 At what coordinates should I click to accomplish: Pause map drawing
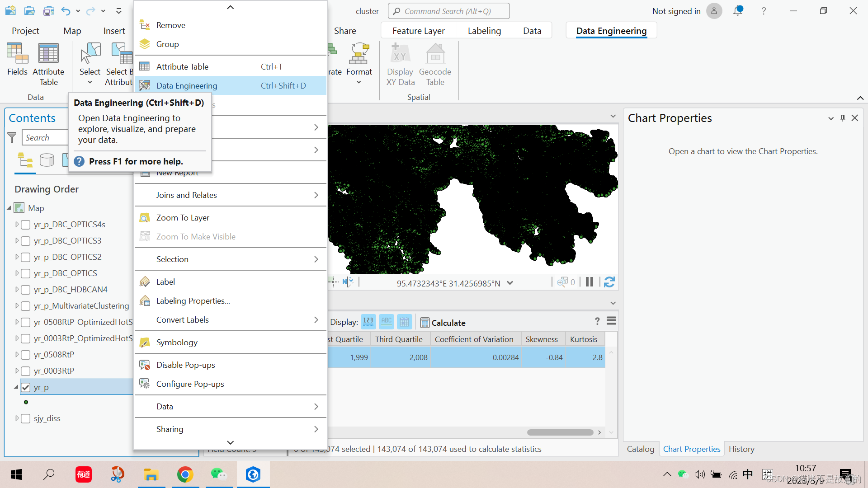click(590, 282)
